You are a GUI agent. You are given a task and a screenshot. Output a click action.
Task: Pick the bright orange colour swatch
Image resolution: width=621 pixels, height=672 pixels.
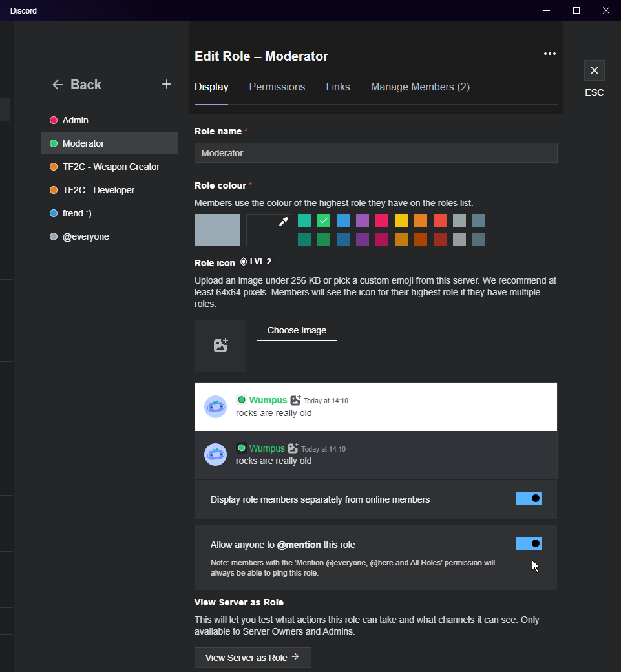421,221
